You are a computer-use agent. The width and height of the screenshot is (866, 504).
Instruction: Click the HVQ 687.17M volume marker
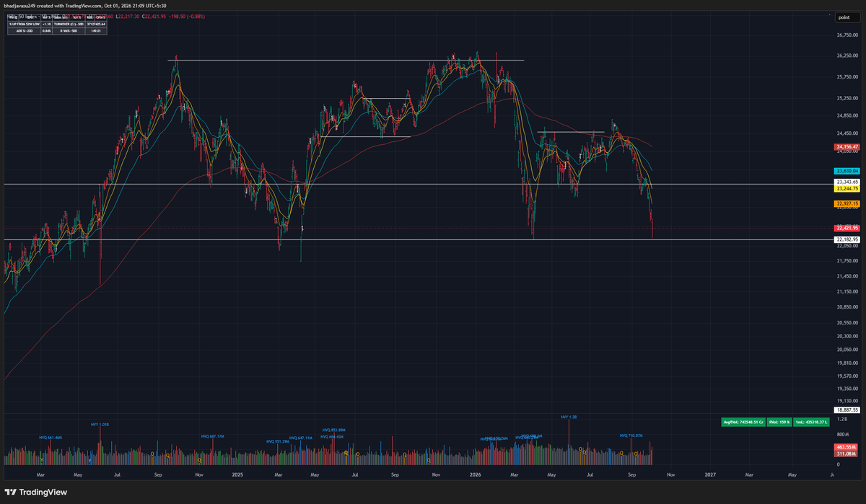click(212, 436)
